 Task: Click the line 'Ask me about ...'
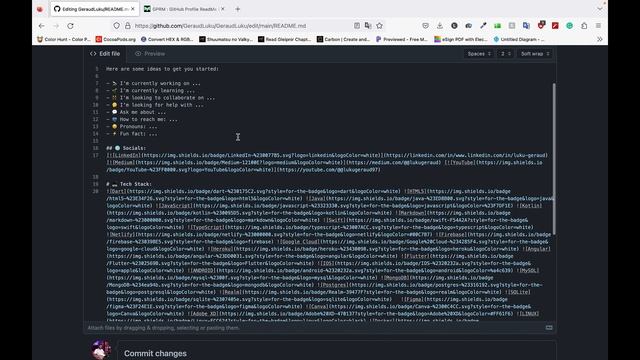pyautogui.click(x=136, y=112)
